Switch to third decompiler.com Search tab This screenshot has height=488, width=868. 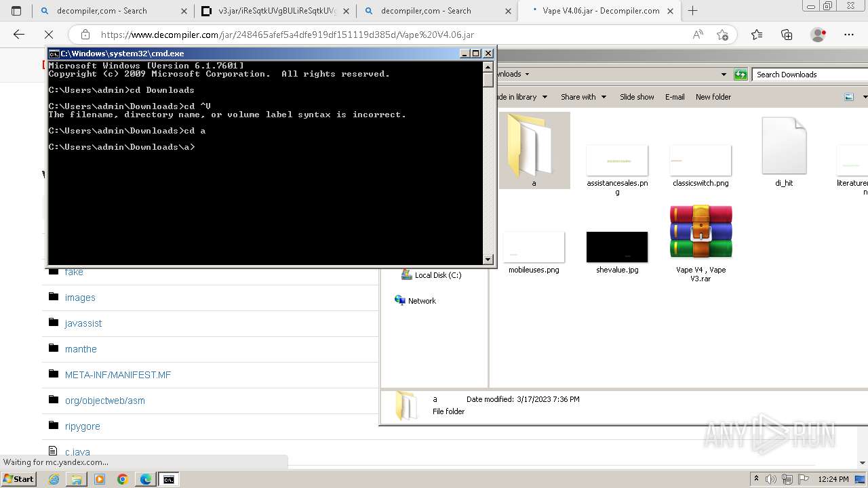(x=436, y=11)
